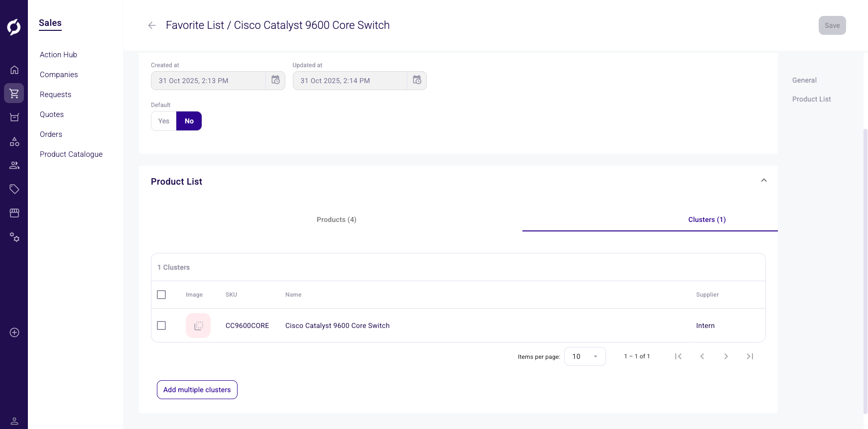The height and width of the screenshot is (429, 868).
Task: Open Product Catalogue in the Sales menu
Action: (x=71, y=154)
